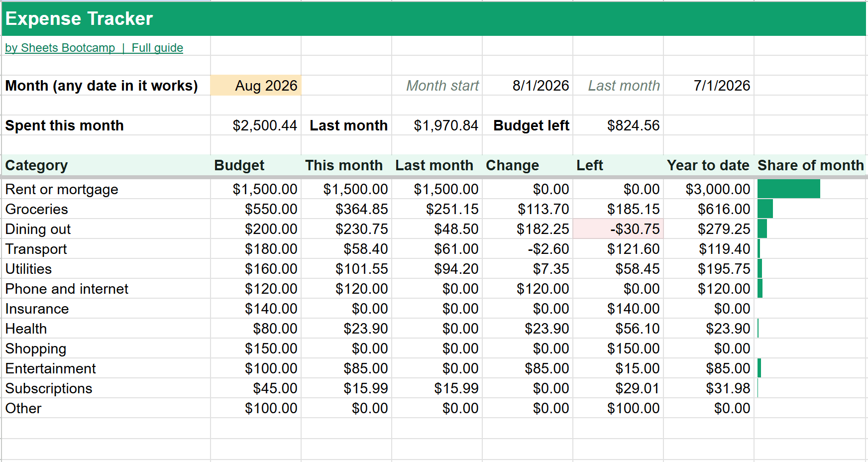
Task: Select the Spent this month value $2,500.44
Action: click(x=256, y=125)
